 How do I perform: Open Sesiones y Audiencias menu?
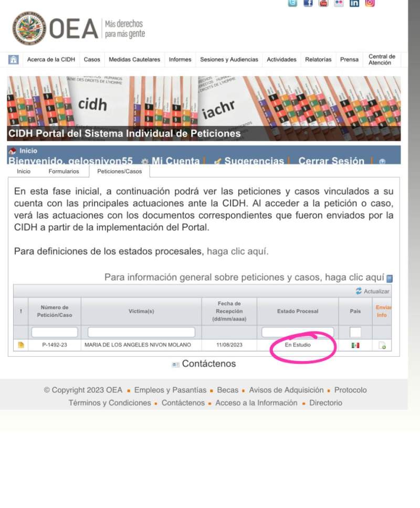(229, 60)
